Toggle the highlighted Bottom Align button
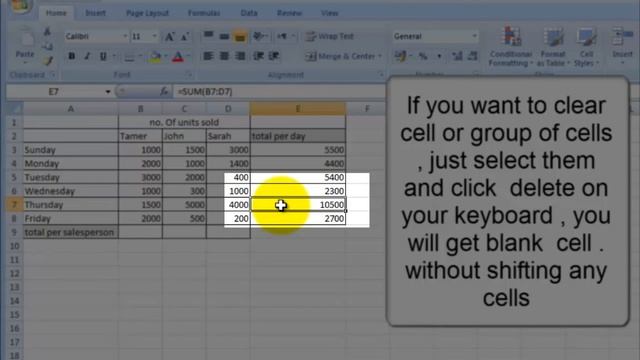 click(240, 37)
